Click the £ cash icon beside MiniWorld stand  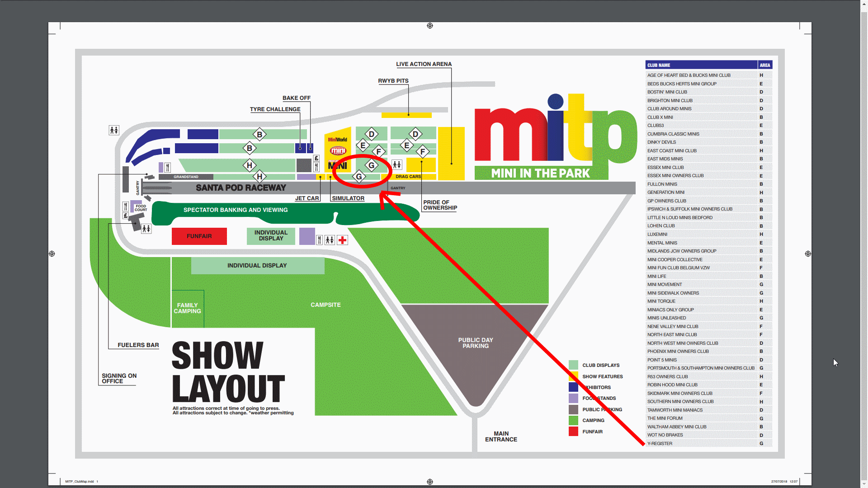tap(316, 158)
